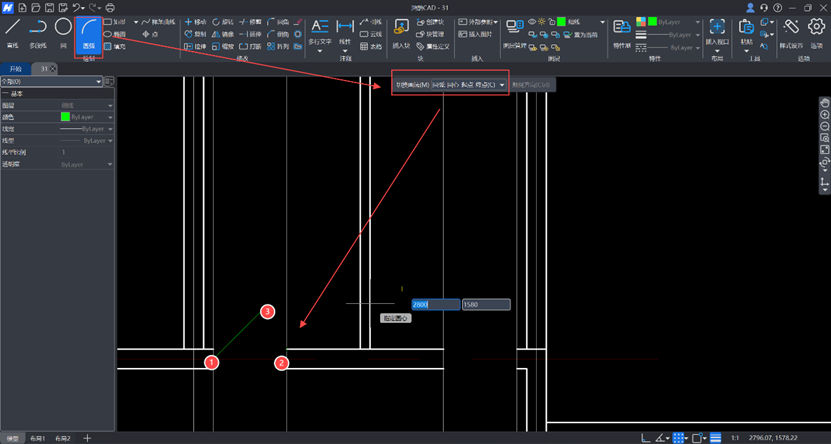Select the Ellipse (椭圆) tool
831x444 pixels.
[x=115, y=34]
